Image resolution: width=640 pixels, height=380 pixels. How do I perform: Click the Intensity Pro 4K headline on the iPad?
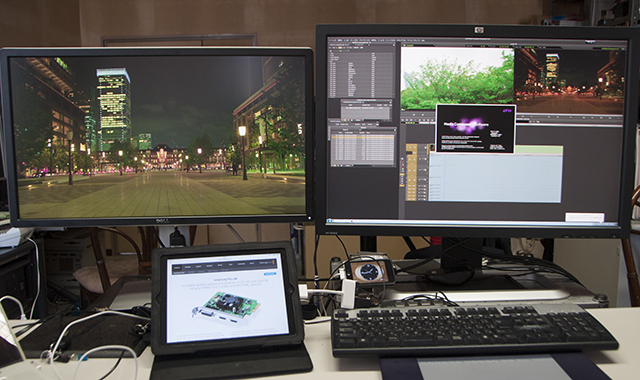(x=224, y=279)
